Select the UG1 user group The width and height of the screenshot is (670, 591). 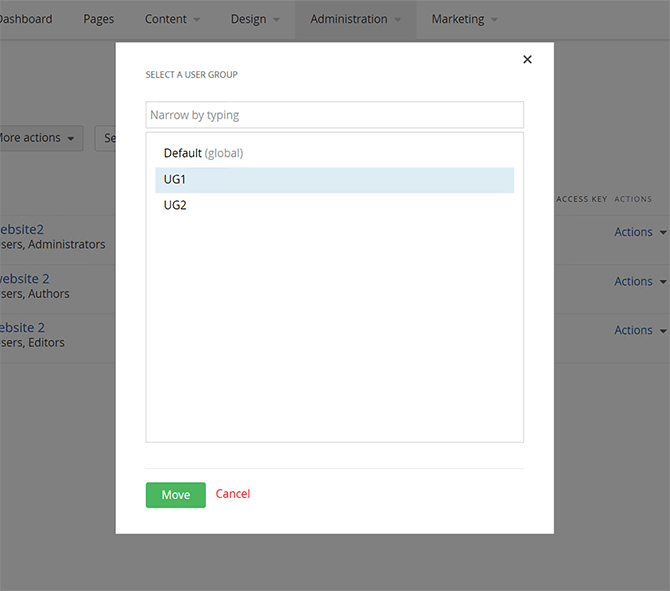click(175, 180)
